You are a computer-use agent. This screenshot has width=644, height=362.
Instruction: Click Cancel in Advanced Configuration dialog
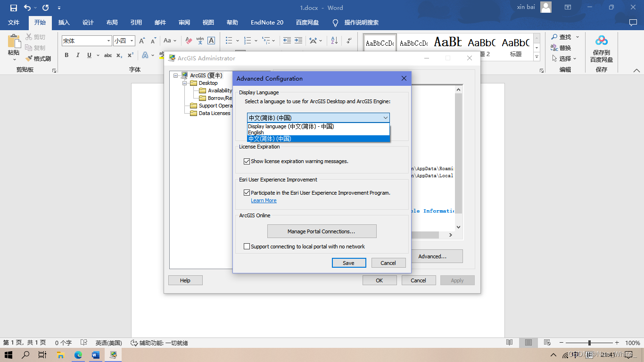[388, 263]
